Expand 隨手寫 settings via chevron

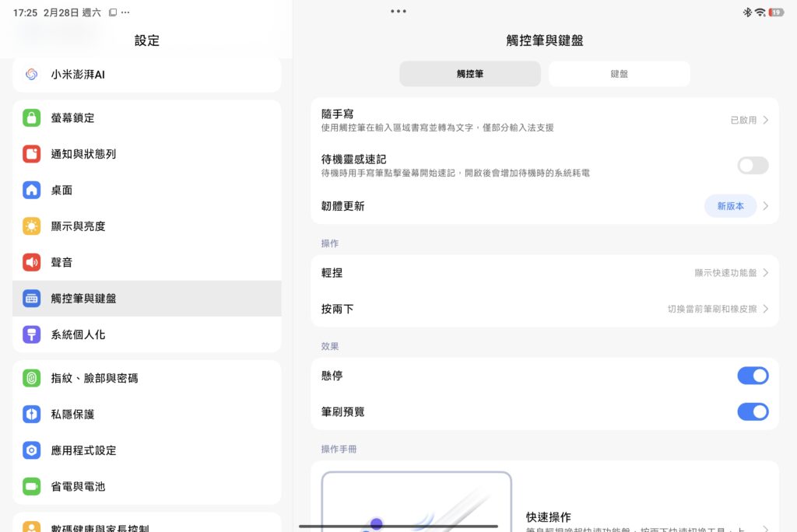pyautogui.click(x=766, y=121)
